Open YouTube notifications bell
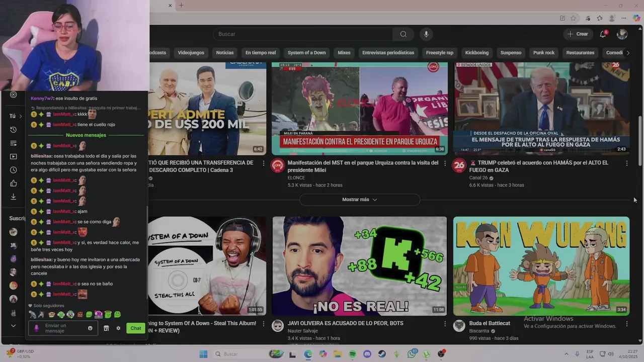 [603, 34]
